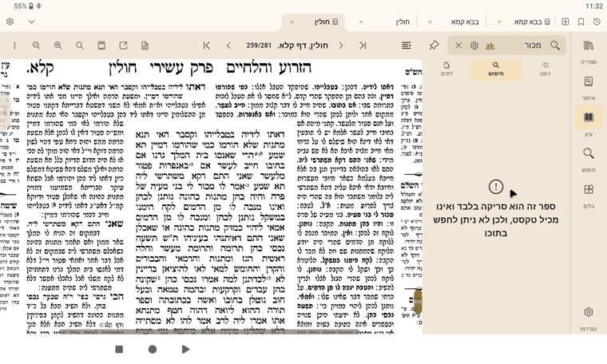Open the three-dot more options menu

pyautogui.click(x=14, y=45)
